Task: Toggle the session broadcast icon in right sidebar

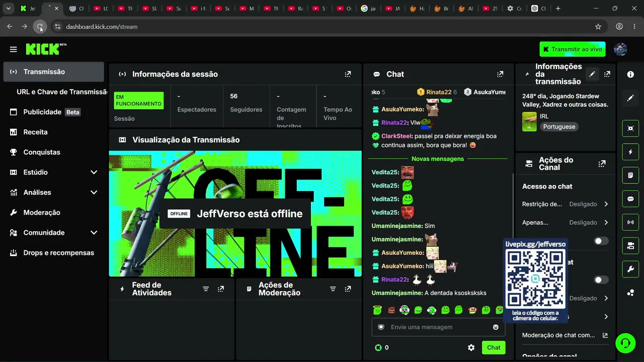Action: [x=630, y=222]
